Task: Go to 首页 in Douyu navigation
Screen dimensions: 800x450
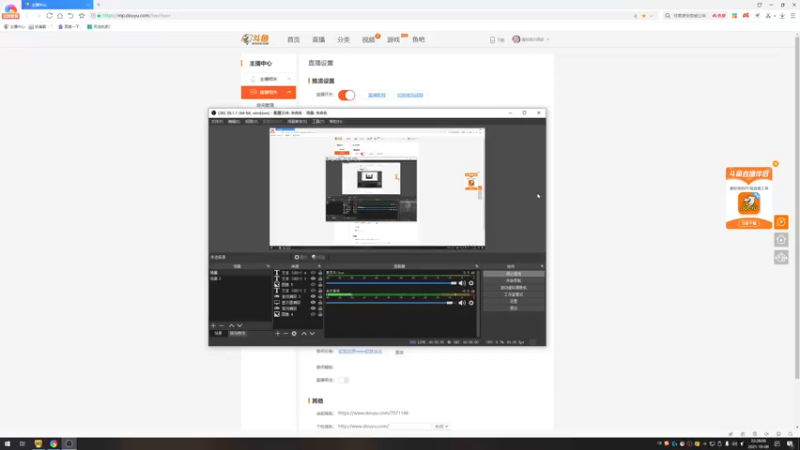Action: click(x=293, y=40)
